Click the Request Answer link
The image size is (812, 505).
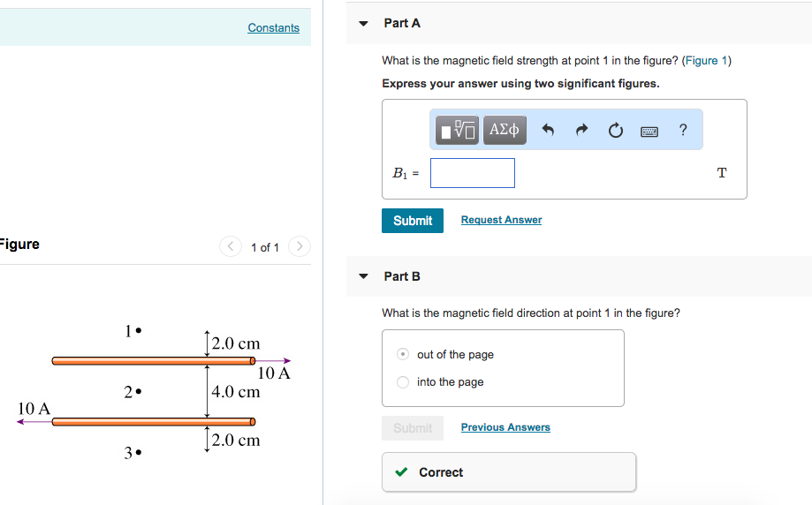point(501,220)
